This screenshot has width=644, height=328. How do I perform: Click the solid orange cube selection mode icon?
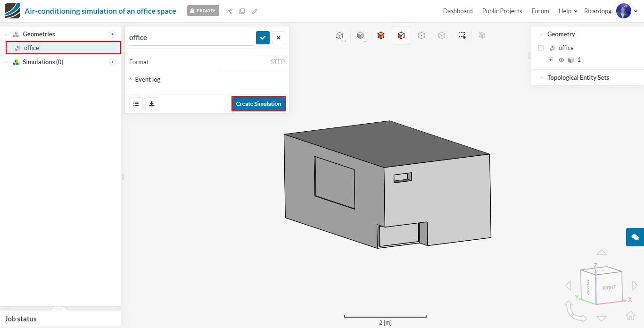pyautogui.click(x=381, y=35)
